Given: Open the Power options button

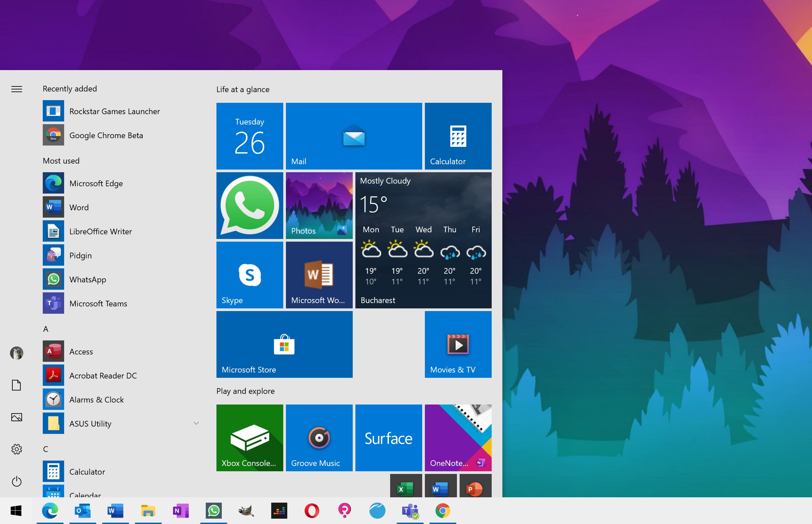Looking at the screenshot, I should tap(17, 482).
